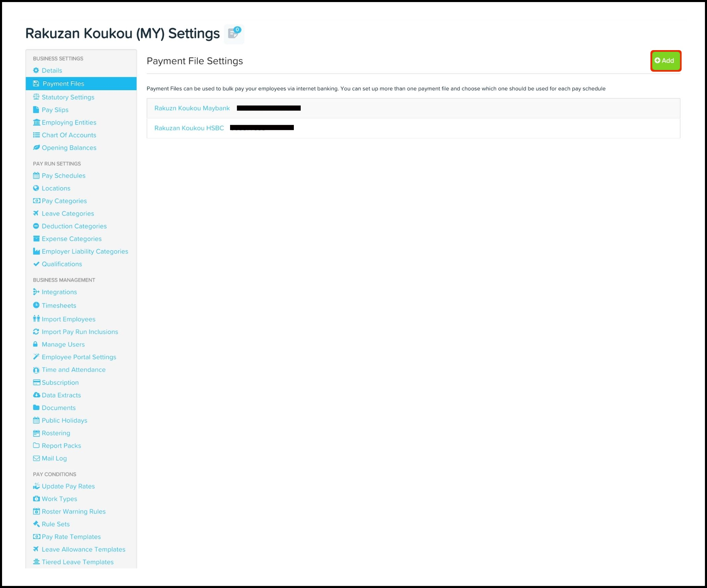Select Payment Files in the sidebar
Image resolution: width=707 pixels, height=588 pixels.
point(63,84)
